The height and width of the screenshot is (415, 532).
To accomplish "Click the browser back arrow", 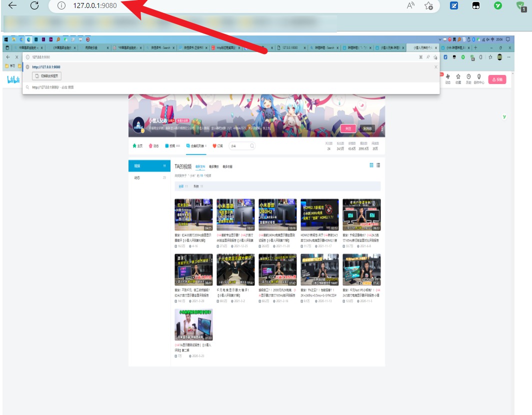I will tap(12, 5).
